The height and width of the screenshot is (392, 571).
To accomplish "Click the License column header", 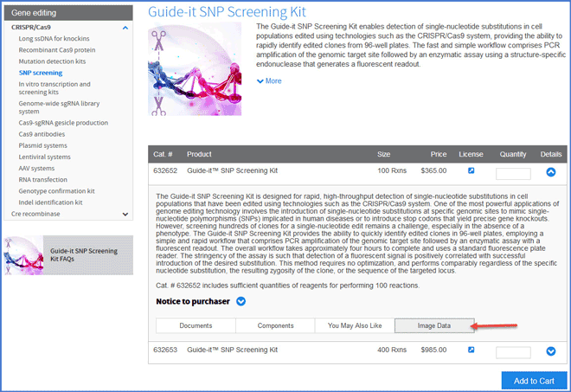I will (x=471, y=154).
